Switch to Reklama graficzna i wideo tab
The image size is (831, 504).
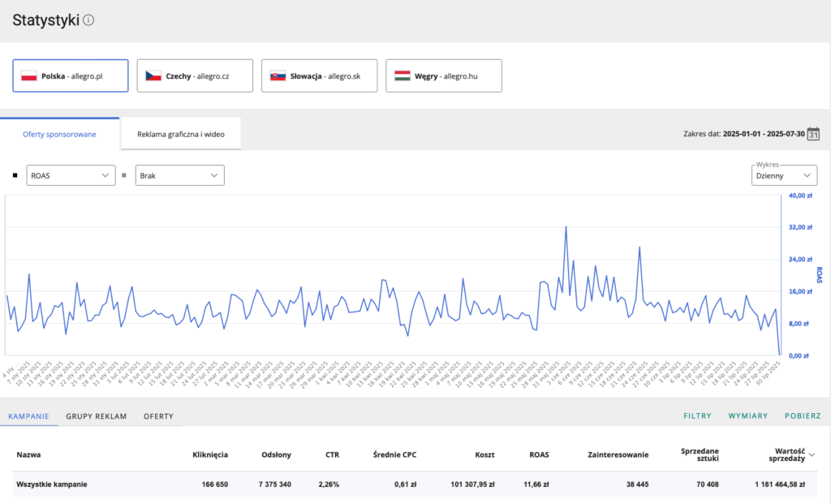[x=181, y=133]
